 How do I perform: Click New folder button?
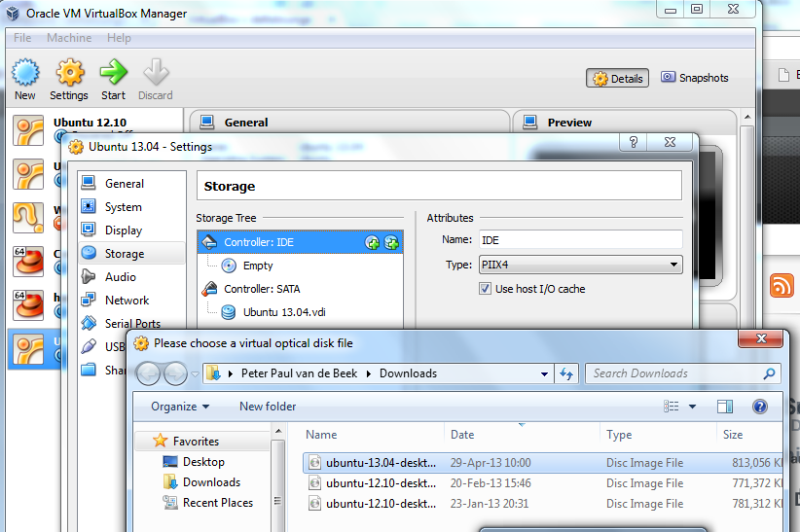(x=268, y=407)
